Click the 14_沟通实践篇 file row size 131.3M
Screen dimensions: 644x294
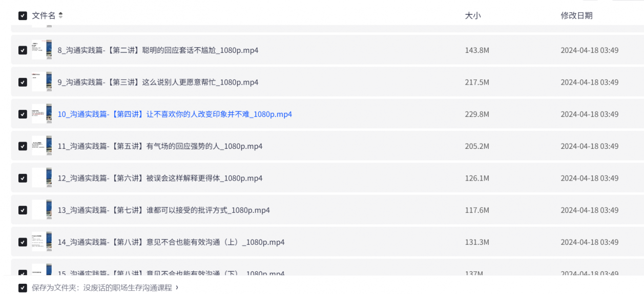click(x=476, y=242)
